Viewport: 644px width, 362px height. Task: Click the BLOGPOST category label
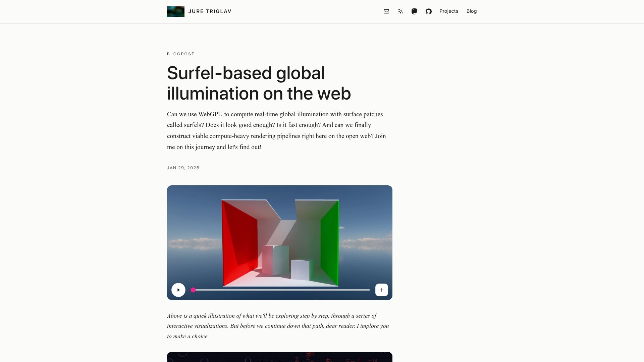[x=181, y=54]
